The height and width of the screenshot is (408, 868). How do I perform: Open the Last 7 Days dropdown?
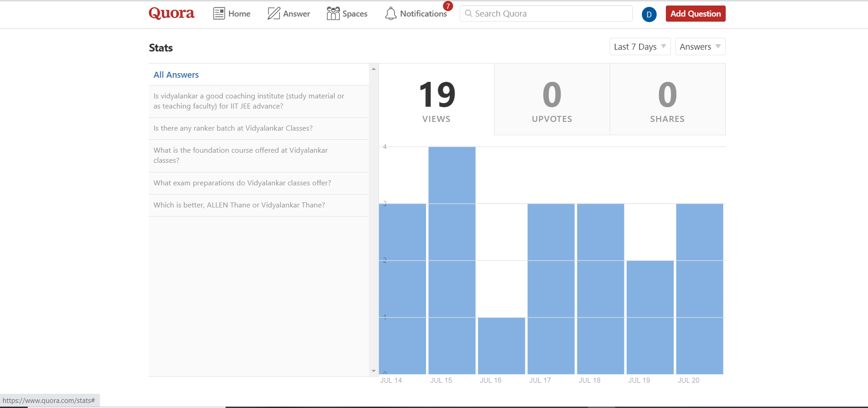coord(640,46)
